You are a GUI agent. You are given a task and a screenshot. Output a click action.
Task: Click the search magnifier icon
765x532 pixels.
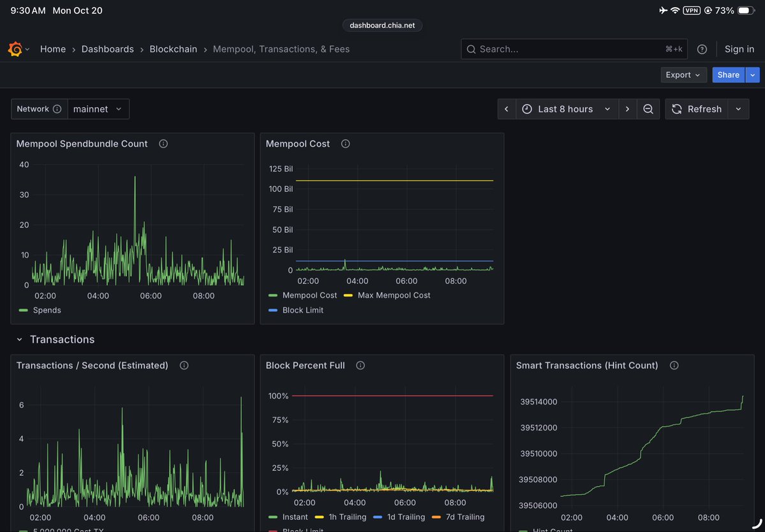tap(471, 48)
